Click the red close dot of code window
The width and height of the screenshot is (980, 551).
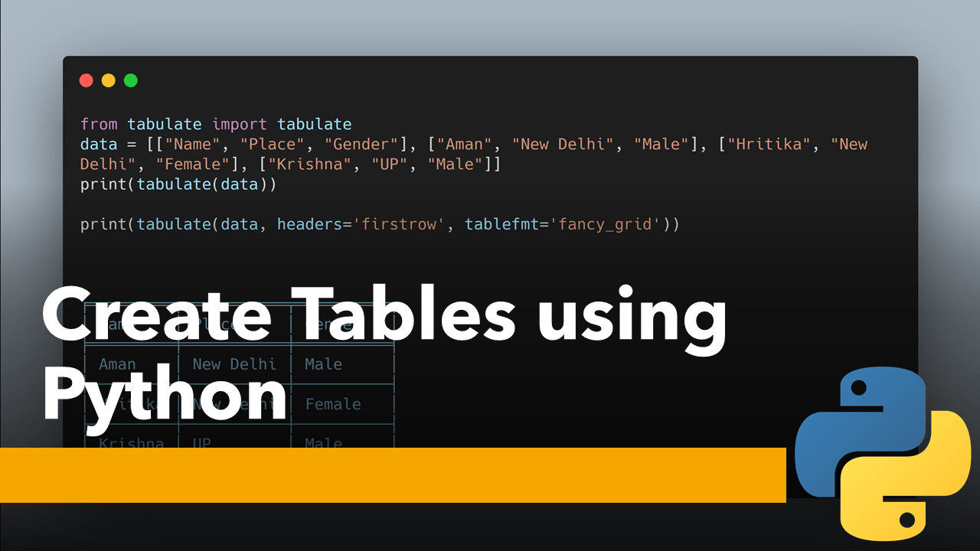pyautogui.click(x=86, y=80)
